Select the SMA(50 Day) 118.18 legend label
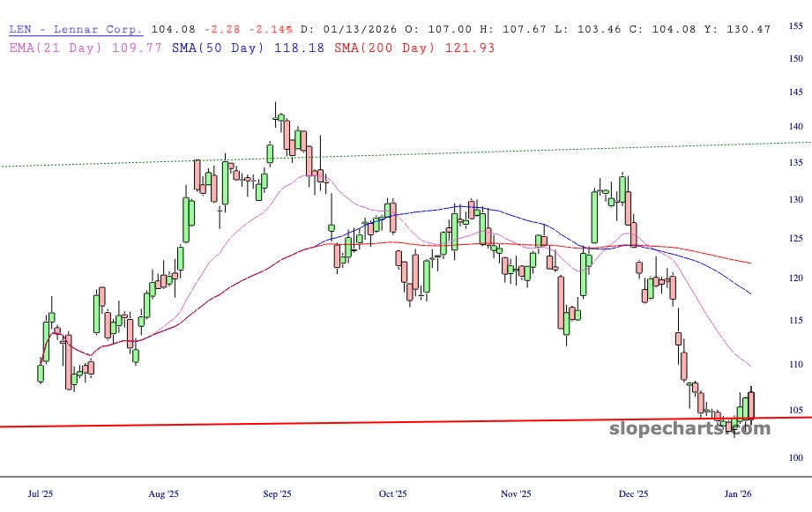812x512 pixels. [x=248, y=48]
